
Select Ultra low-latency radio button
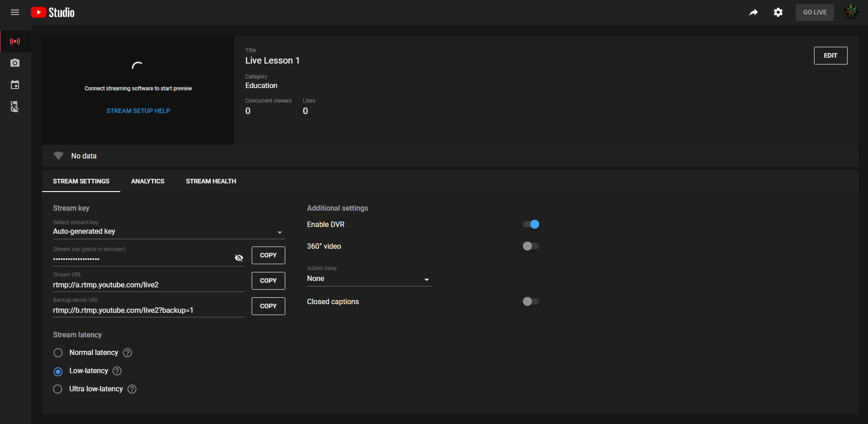pyautogui.click(x=58, y=389)
